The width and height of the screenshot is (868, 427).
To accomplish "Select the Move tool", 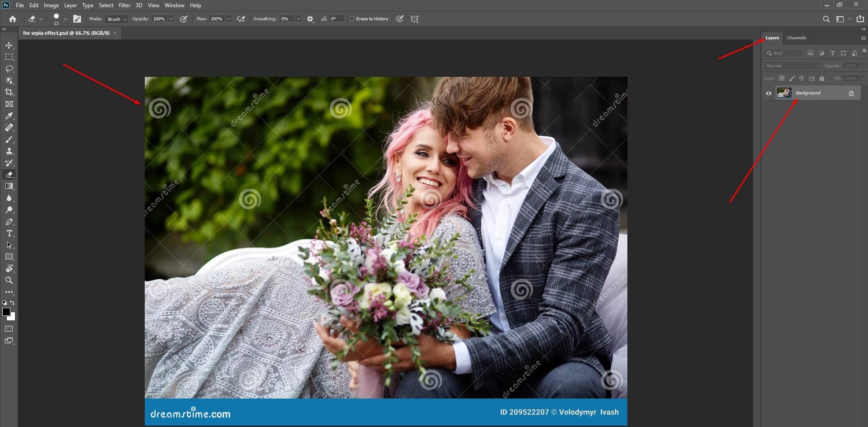I will coord(9,45).
